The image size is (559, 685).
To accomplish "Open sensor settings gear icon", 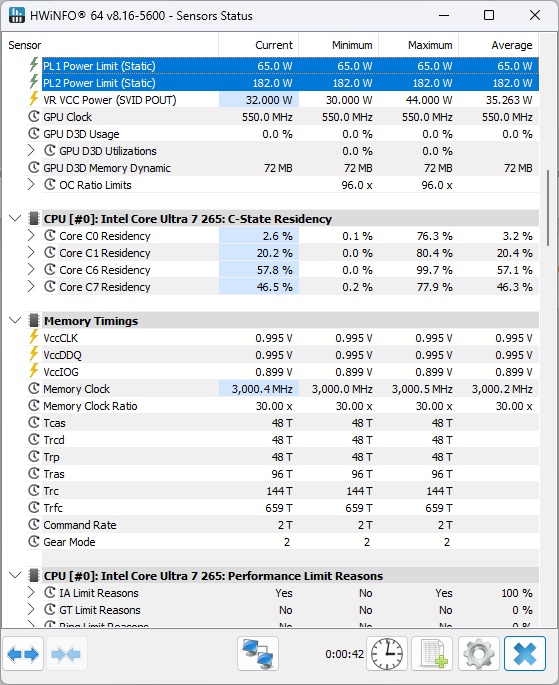I will (479, 654).
